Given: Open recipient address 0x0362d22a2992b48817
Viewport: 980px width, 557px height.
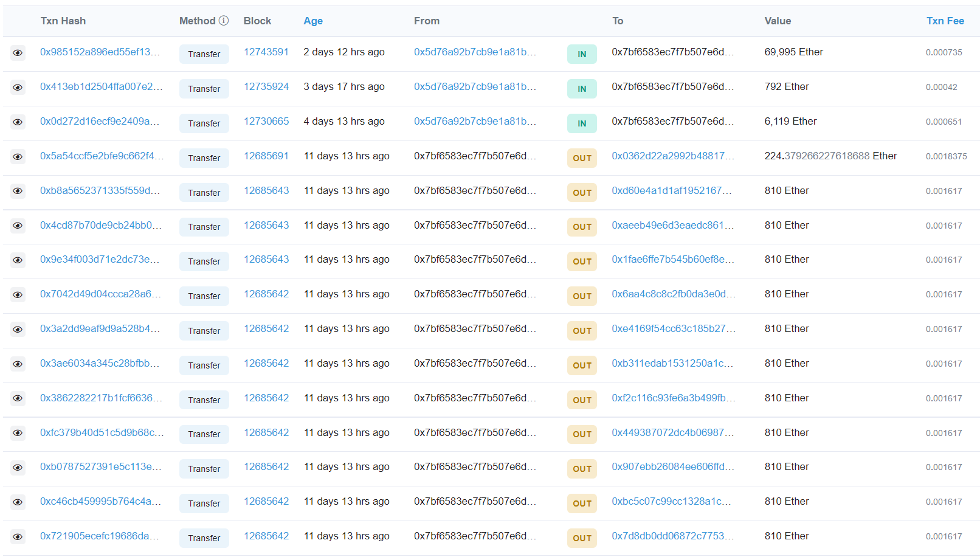Looking at the screenshot, I should (x=672, y=156).
